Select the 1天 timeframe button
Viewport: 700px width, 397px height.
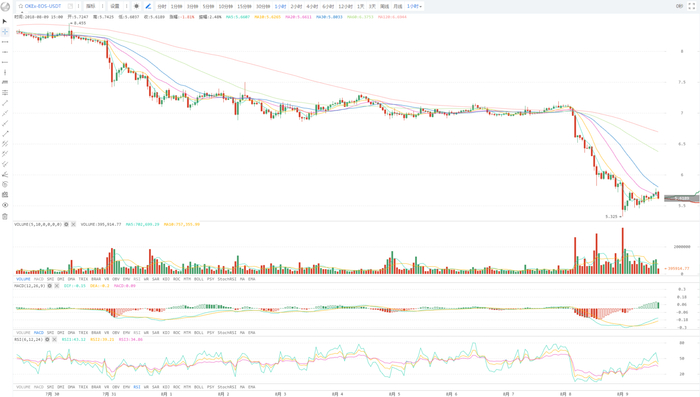361,6
